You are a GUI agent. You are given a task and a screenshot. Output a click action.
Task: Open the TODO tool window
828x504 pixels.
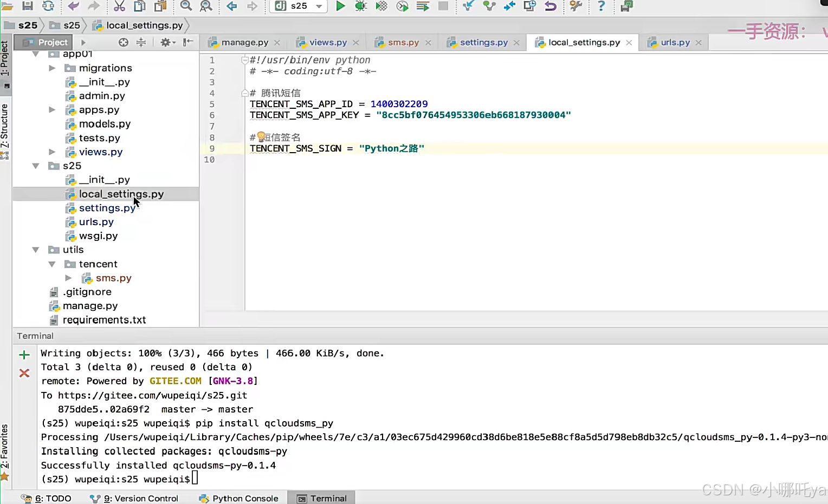coord(46,498)
